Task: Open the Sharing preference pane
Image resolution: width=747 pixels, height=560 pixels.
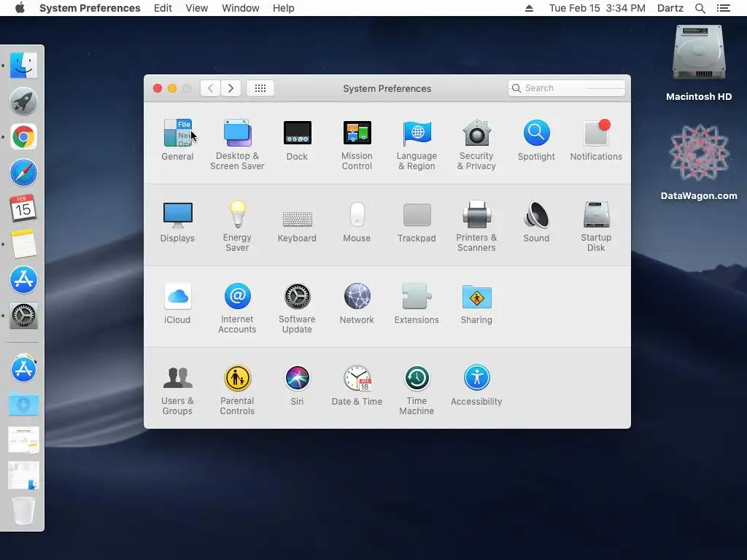Action: [476, 303]
